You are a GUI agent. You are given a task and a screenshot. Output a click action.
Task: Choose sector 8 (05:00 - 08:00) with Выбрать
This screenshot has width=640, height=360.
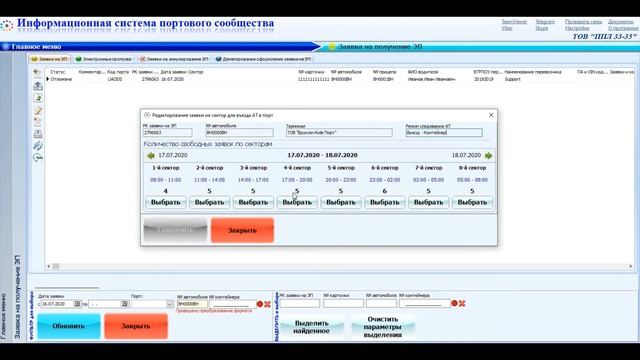472,202
